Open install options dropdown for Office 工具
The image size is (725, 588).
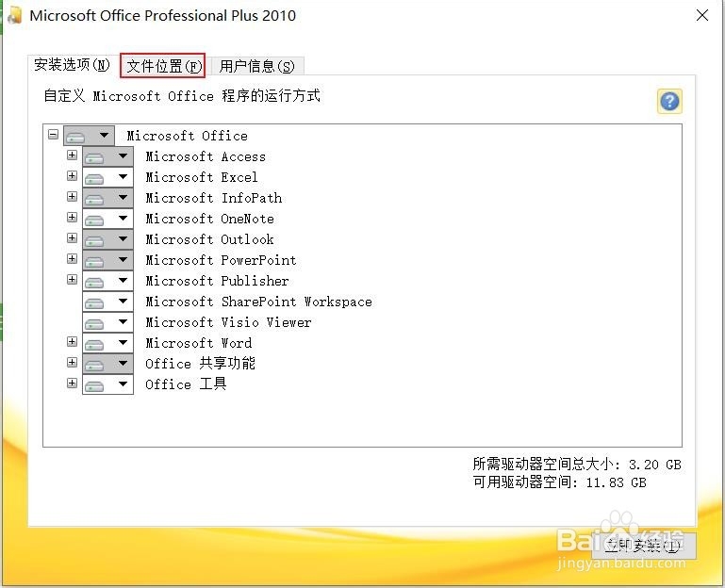click(x=107, y=384)
